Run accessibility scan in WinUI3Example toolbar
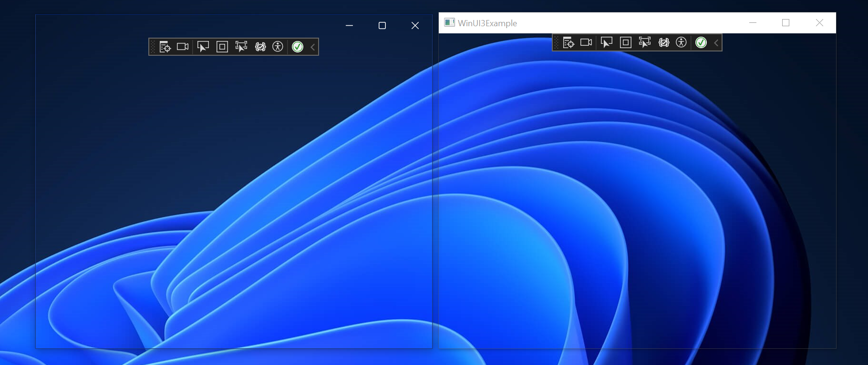Image resolution: width=868 pixels, height=365 pixels. pos(682,42)
